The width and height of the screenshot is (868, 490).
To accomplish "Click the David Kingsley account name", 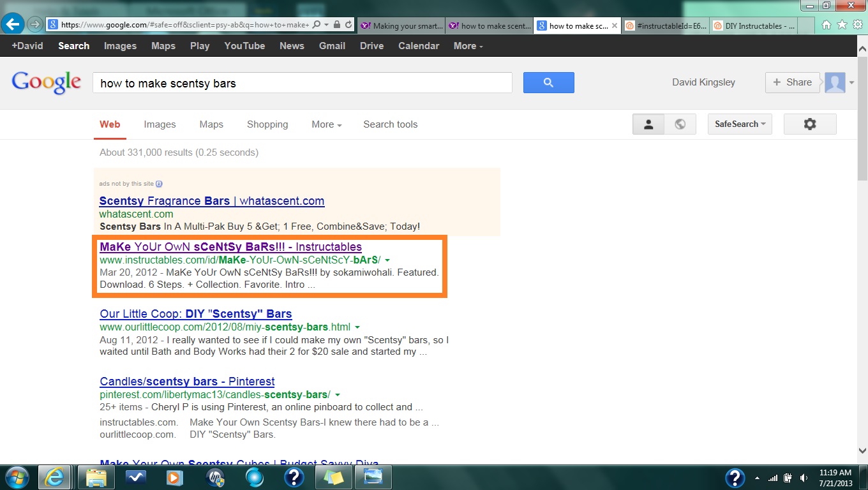I will [x=703, y=82].
